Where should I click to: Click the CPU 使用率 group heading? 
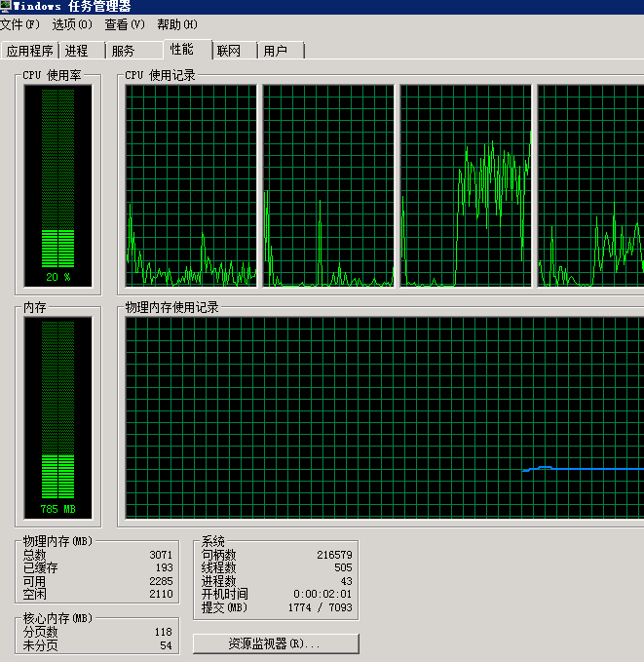pos(52,75)
